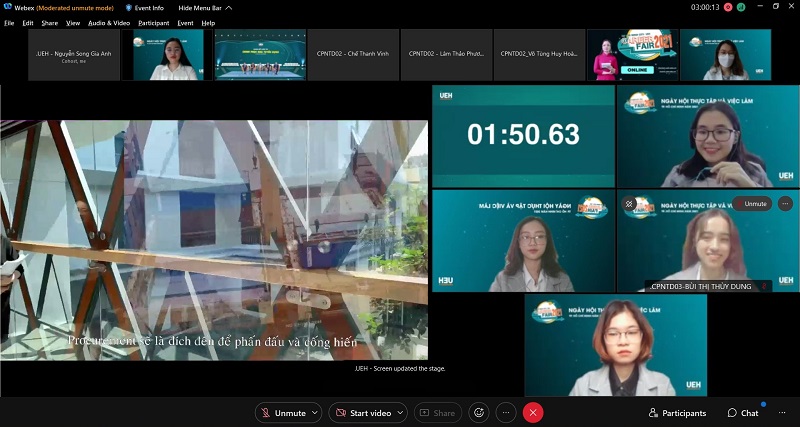Viewport: 800px width, 427px height.
Task: Click pin icon on Bùi Thị Thùy Dung tile
Action: tap(629, 204)
